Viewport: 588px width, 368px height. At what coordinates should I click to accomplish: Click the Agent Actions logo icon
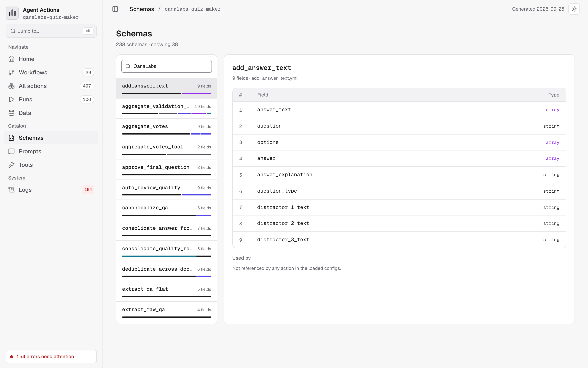click(x=12, y=13)
